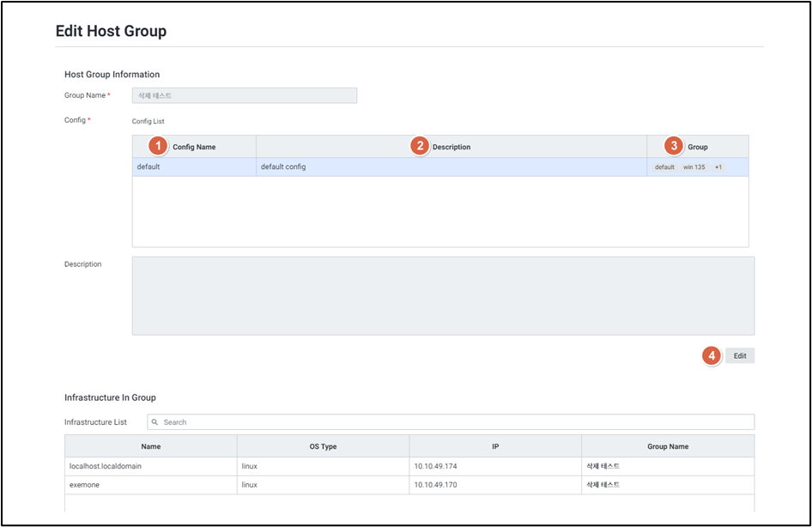Click the IP column header

click(x=495, y=446)
